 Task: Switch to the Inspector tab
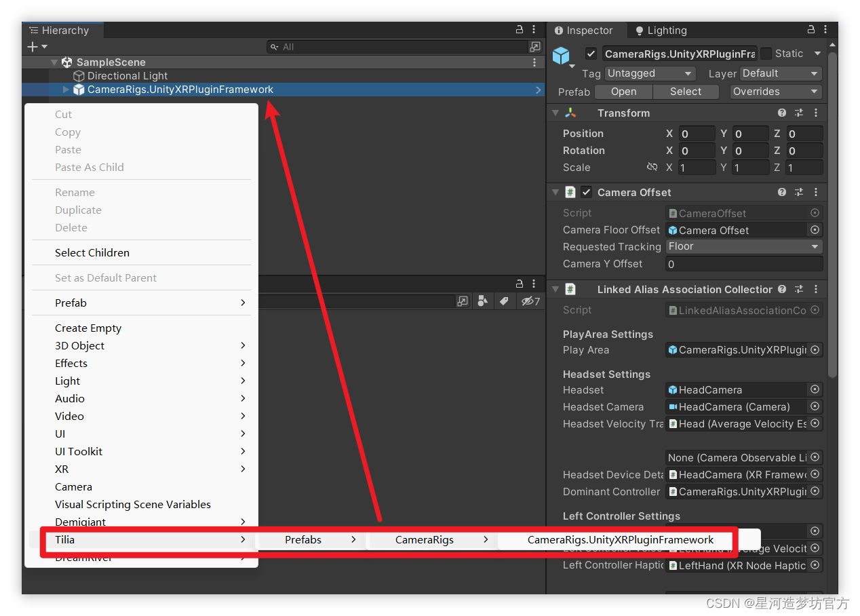583,31
